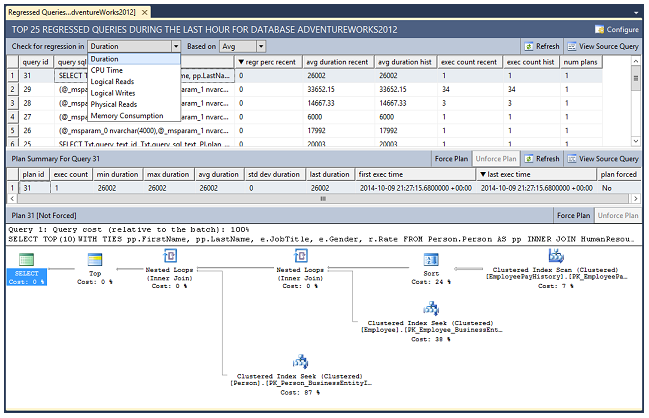Sort by query id column header
Screen dimensions: 649x418
tap(36, 62)
